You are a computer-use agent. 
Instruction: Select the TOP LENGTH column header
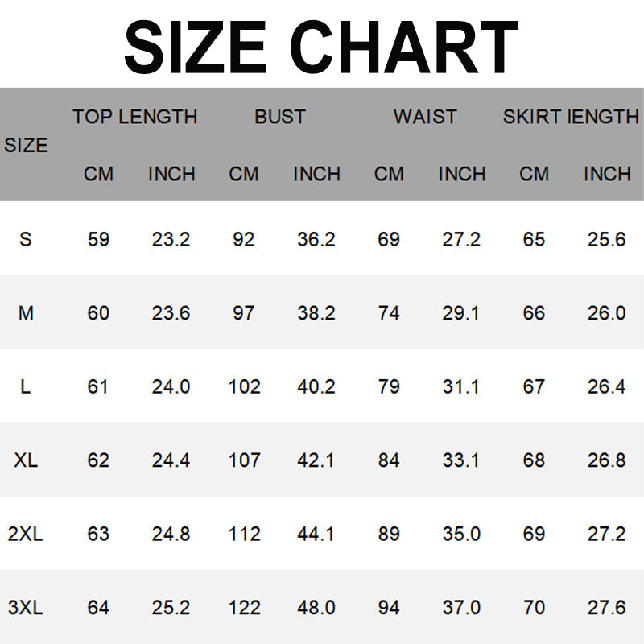pos(134,117)
